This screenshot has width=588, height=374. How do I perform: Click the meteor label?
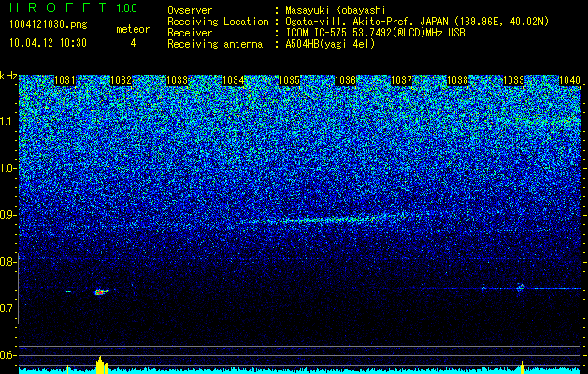133,29
